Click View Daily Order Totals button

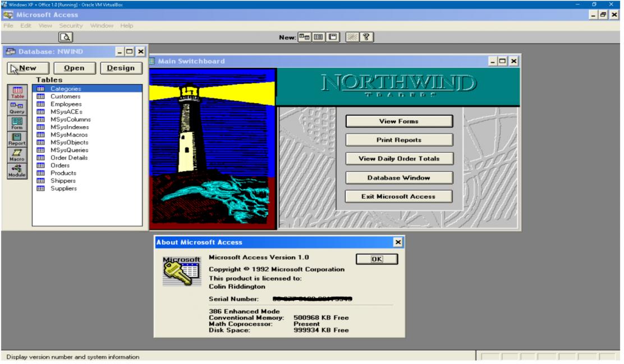click(399, 159)
